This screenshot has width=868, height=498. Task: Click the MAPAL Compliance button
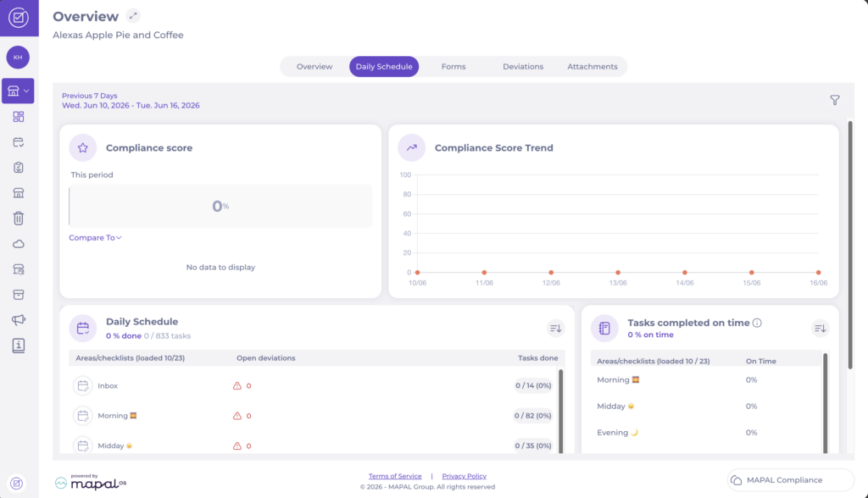(x=791, y=479)
